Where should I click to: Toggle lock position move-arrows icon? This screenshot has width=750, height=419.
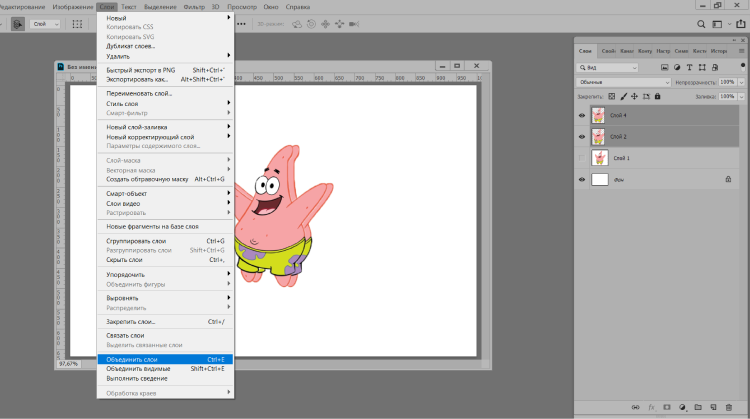tap(634, 96)
